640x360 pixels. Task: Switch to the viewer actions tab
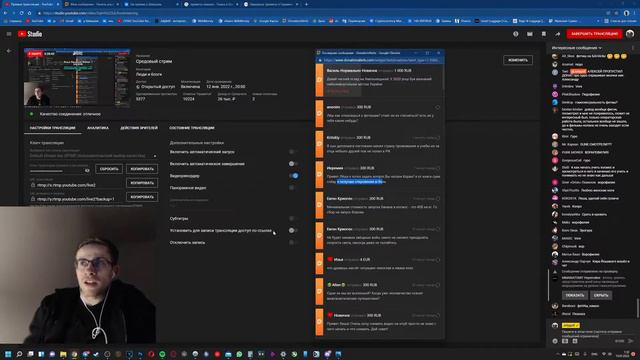(x=139, y=128)
